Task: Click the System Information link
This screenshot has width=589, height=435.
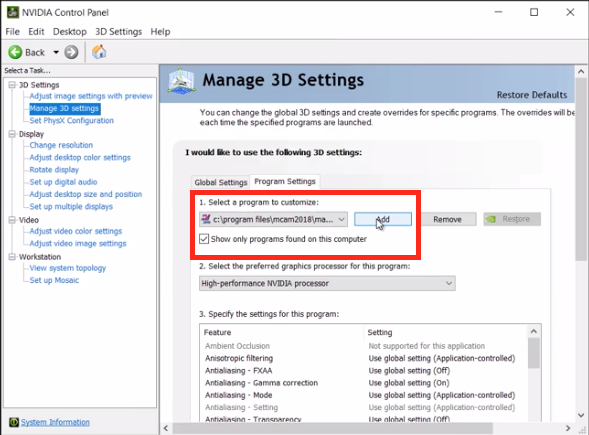Action: (x=55, y=422)
